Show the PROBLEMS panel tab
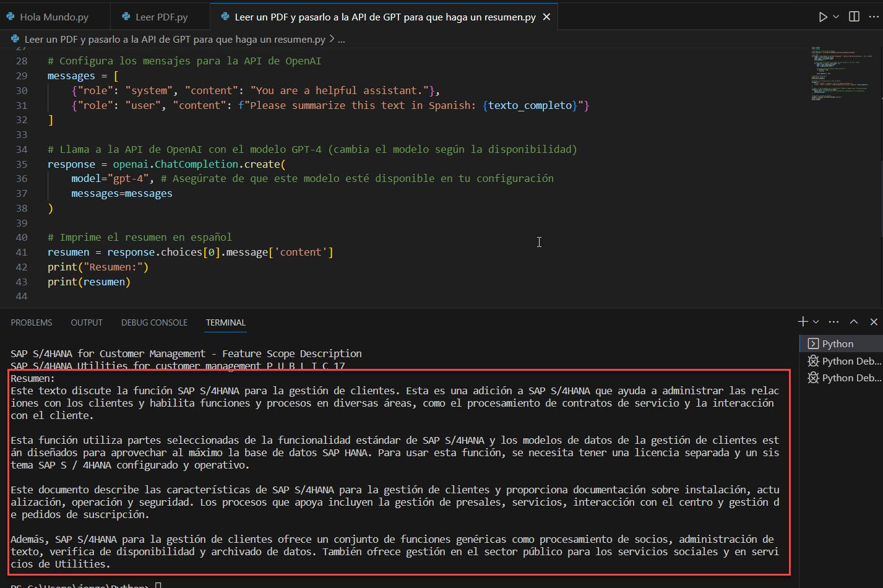The image size is (883, 588). [32, 322]
